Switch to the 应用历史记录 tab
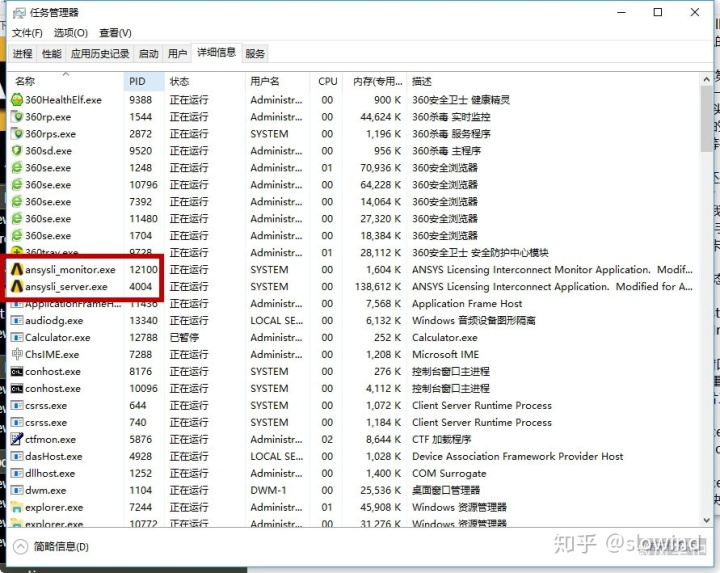The height and width of the screenshot is (573, 720). [x=100, y=54]
